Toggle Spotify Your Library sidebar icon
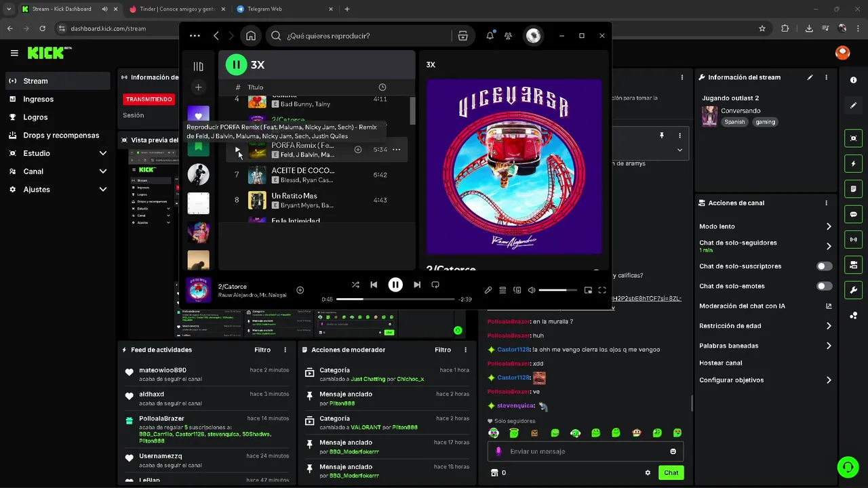 tap(198, 66)
